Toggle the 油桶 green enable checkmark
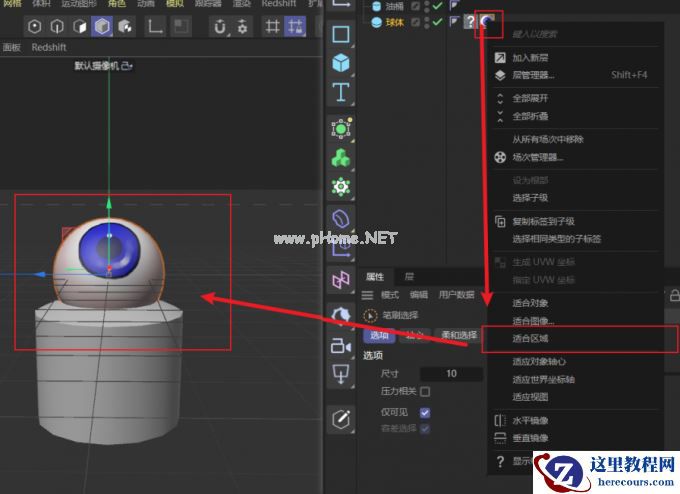 tap(437, 6)
